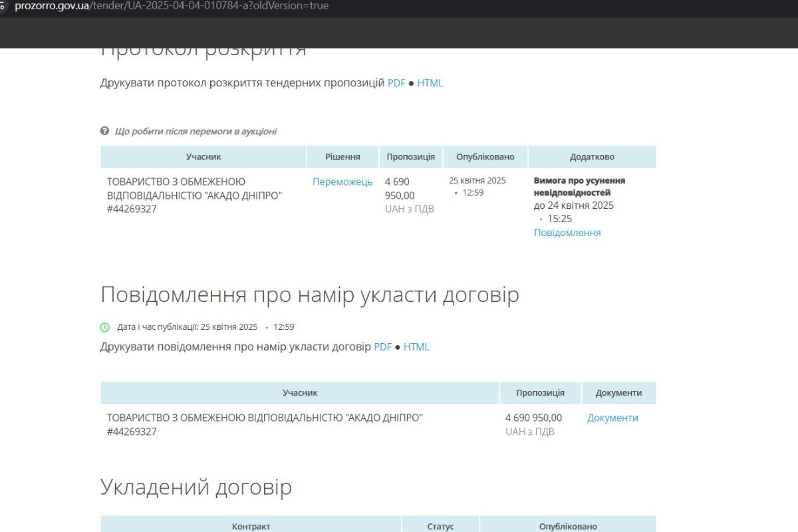Screen dimensions: 798x532
Task: Open HTML version of the disclosure protocol
Action: click(x=430, y=82)
